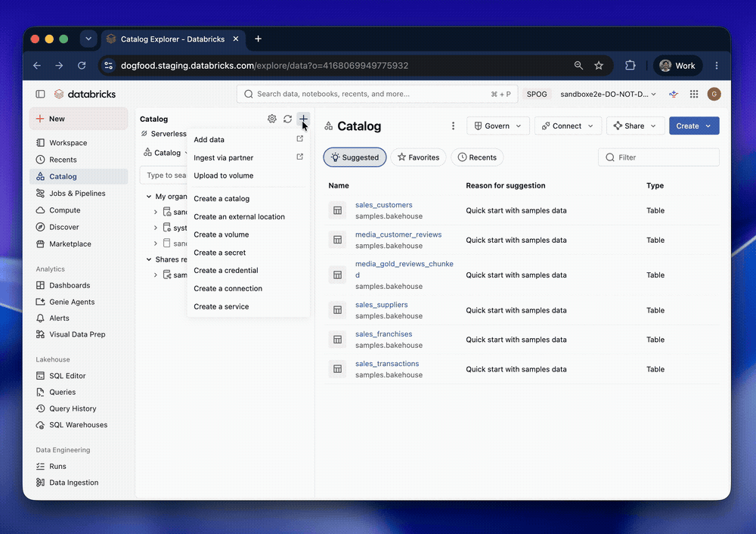The image size is (756, 534).
Task: Open the Govern dropdown
Action: coord(498,126)
